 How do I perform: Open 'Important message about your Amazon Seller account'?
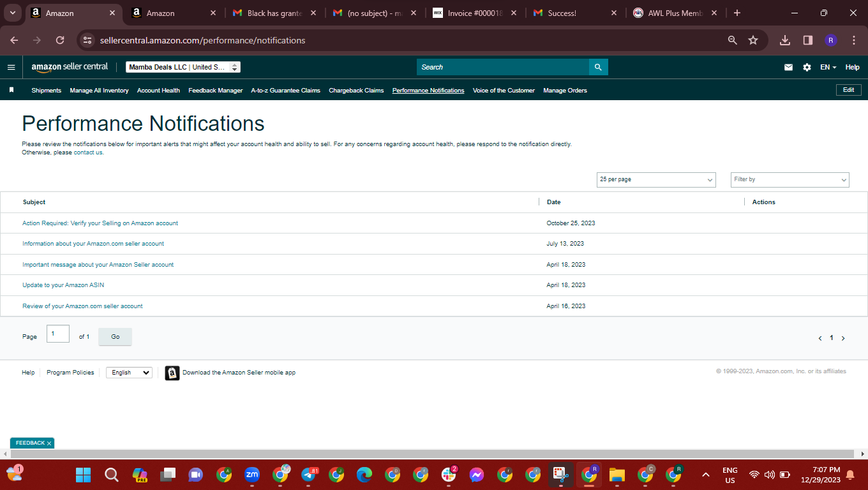[98, 265]
